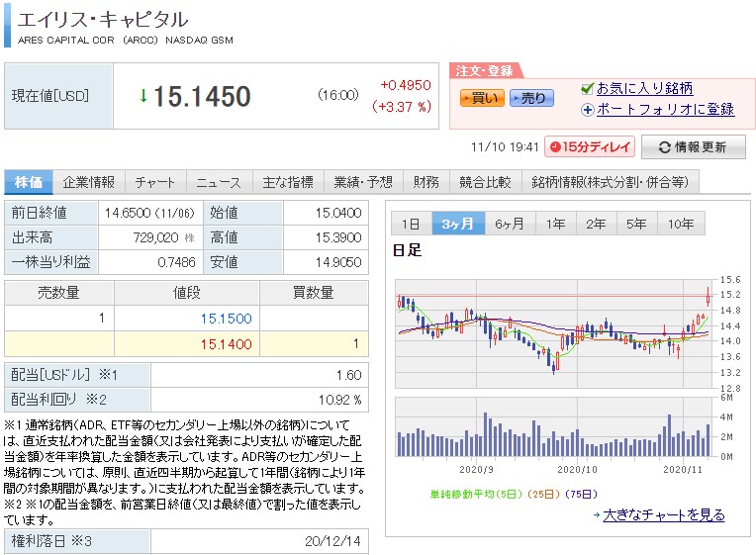Click the 売り (sell) button
This screenshot has width=756, height=555.
531,98
